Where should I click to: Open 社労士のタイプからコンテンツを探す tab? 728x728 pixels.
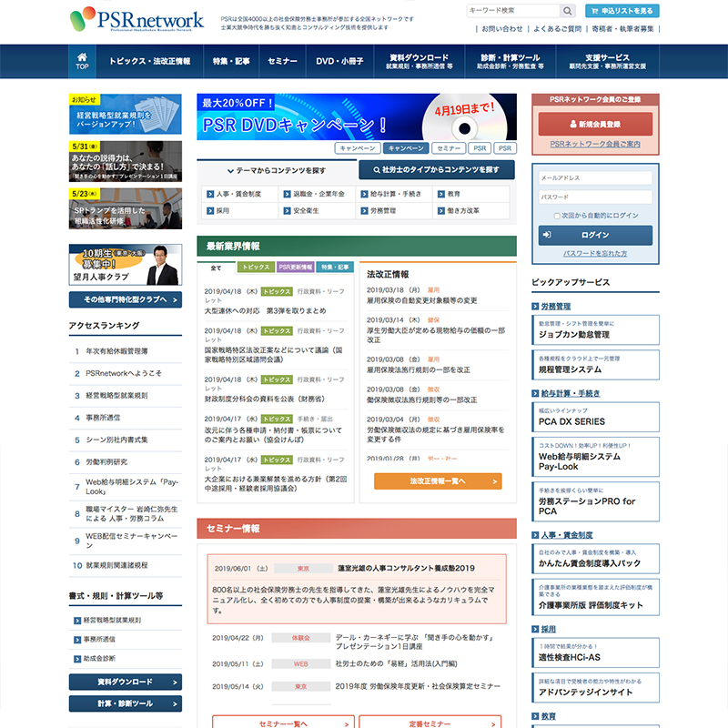coord(437,170)
